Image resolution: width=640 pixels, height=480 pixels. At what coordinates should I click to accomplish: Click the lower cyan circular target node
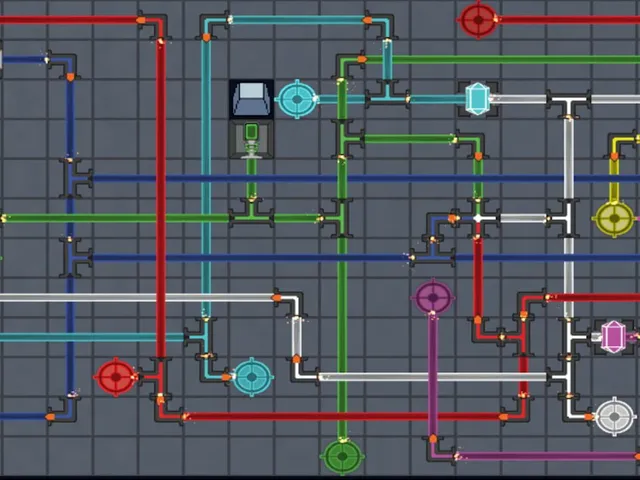coord(252,377)
